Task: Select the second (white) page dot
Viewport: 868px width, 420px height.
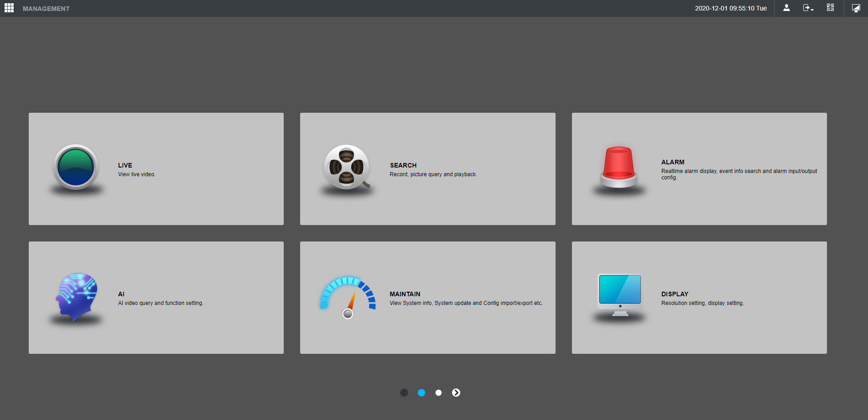Action: (x=438, y=393)
